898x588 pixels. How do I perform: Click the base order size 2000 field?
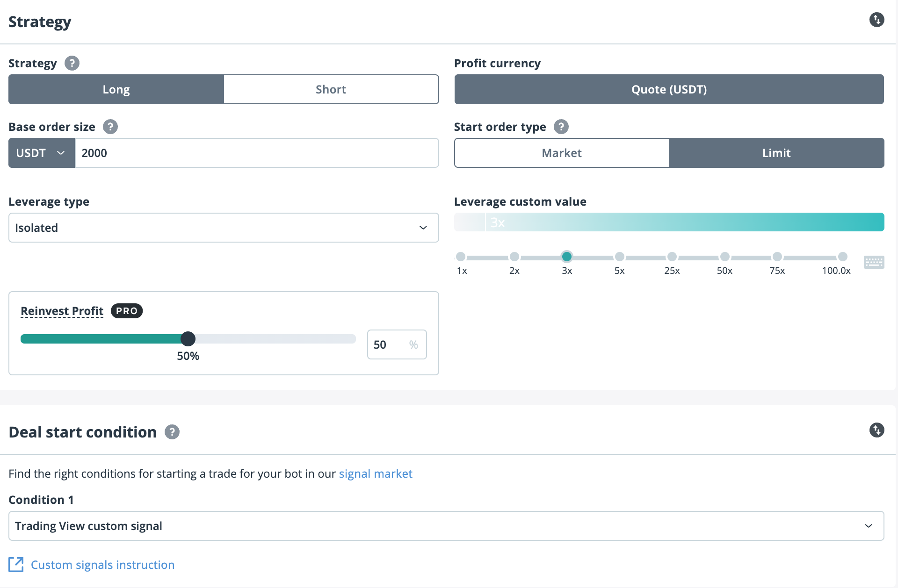256,153
